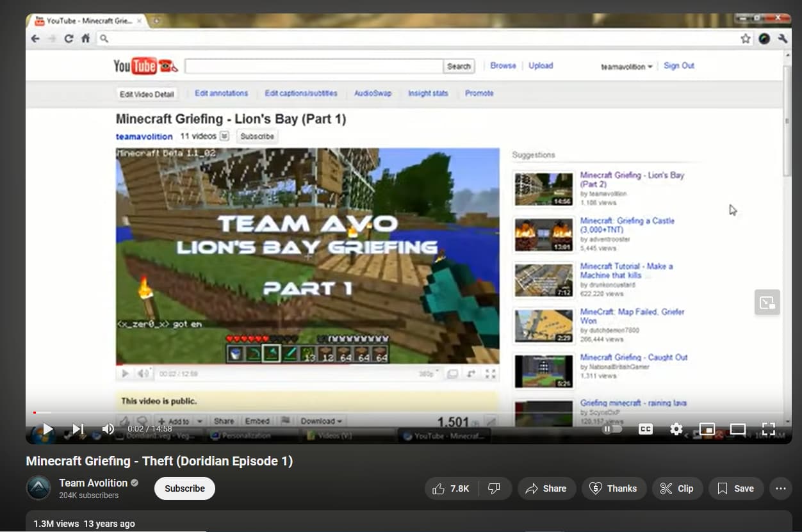This screenshot has width=802, height=532.
Task: Subscribe to Team Avolition, 204K subscribers
Action: pos(184,488)
